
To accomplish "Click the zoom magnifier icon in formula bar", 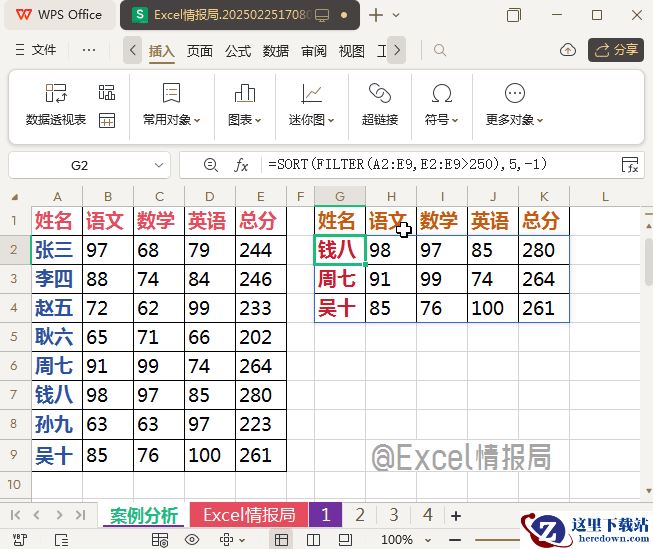I will 211,165.
